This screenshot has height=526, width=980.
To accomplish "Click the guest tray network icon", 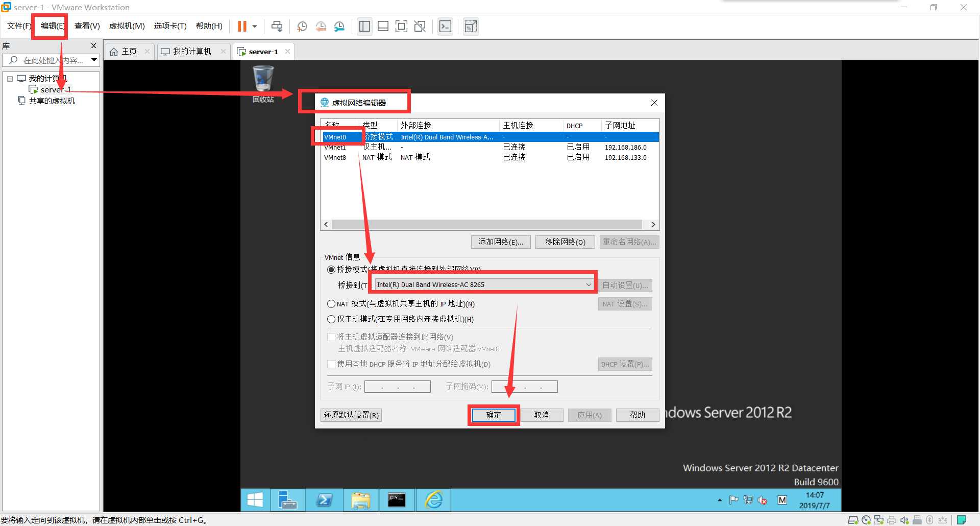I will tap(748, 500).
